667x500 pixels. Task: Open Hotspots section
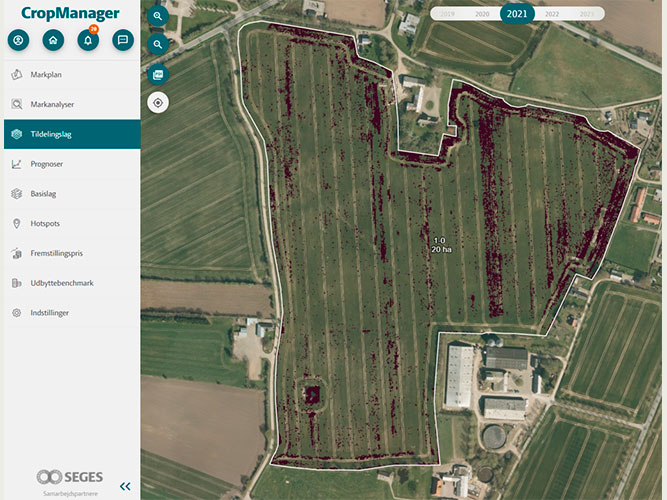pos(46,223)
